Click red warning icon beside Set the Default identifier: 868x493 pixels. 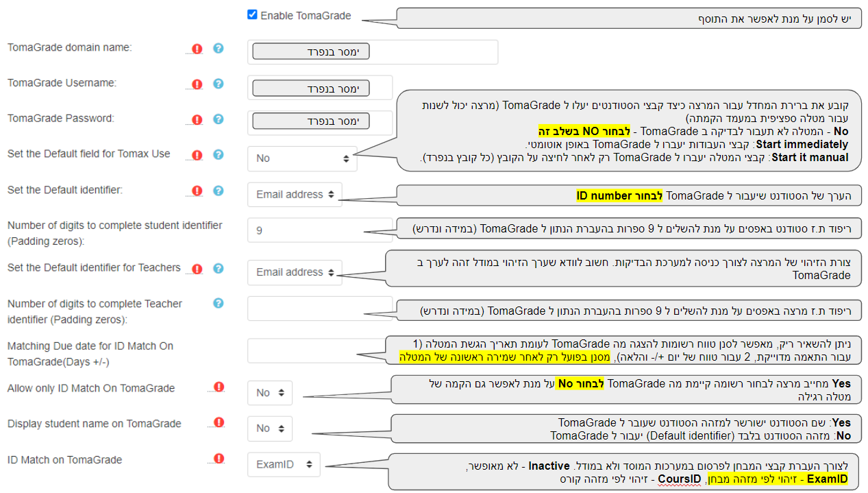[x=197, y=191]
